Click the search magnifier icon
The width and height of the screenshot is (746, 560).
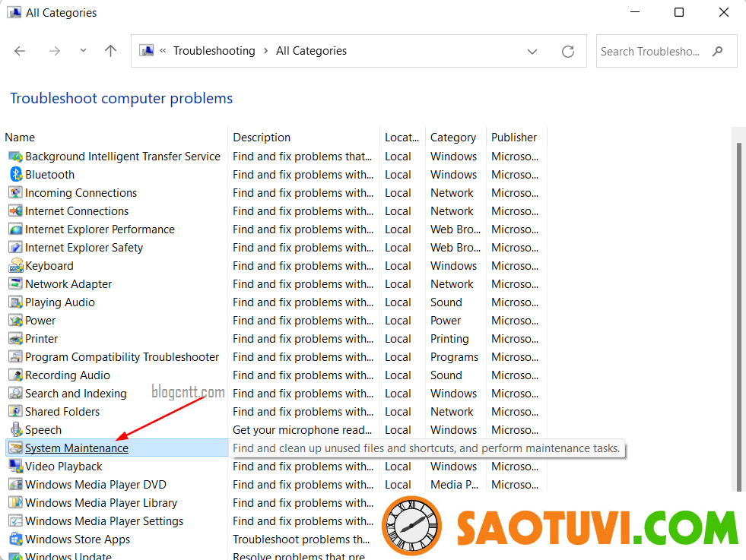(717, 51)
